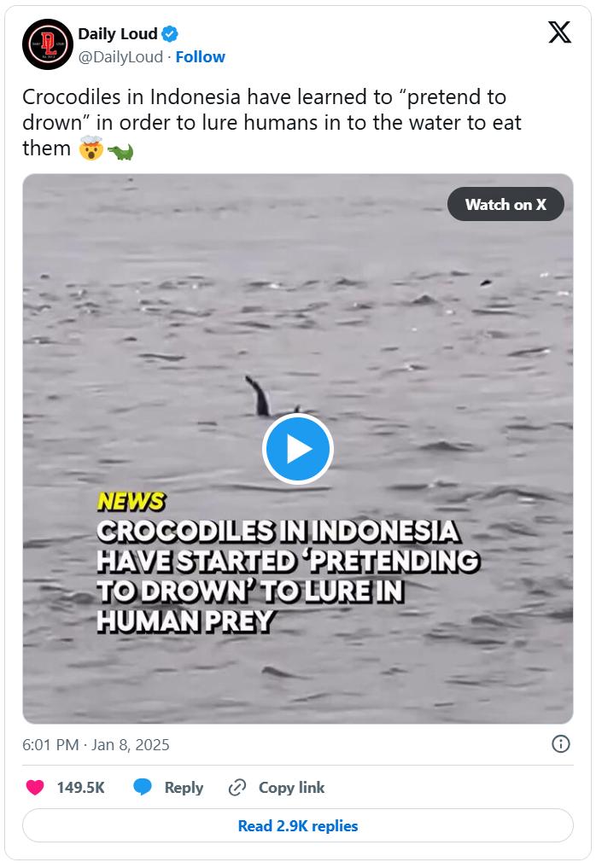Click the Copy link text
The height and width of the screenshot is (868, 596).
291,787
